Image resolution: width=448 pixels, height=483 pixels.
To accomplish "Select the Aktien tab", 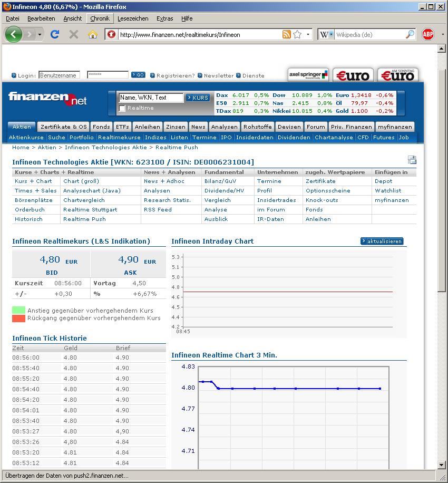I will [x=22, y=127].
